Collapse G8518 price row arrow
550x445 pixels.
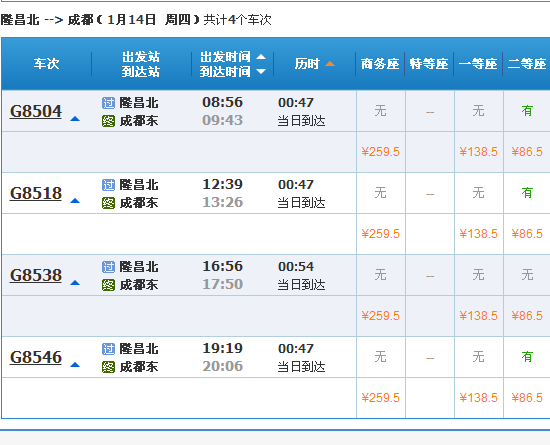pos(75,201)
